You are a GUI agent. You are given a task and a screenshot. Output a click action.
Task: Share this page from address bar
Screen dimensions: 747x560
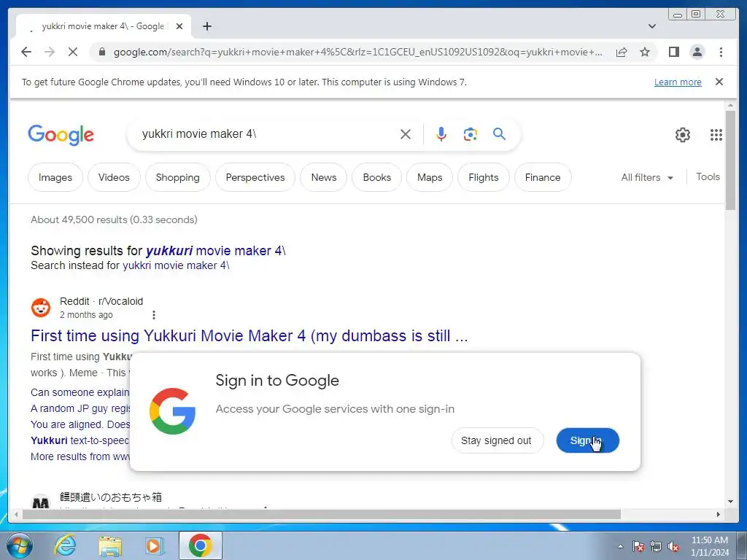coord(622,52)
